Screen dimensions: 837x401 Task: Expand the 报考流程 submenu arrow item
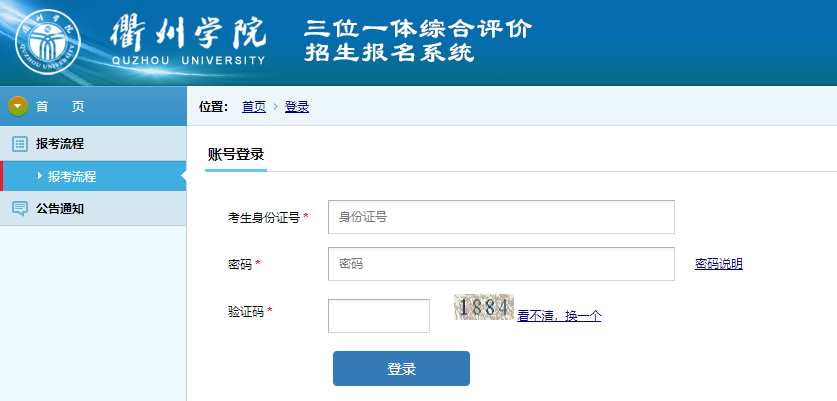[x=40, y=176]
